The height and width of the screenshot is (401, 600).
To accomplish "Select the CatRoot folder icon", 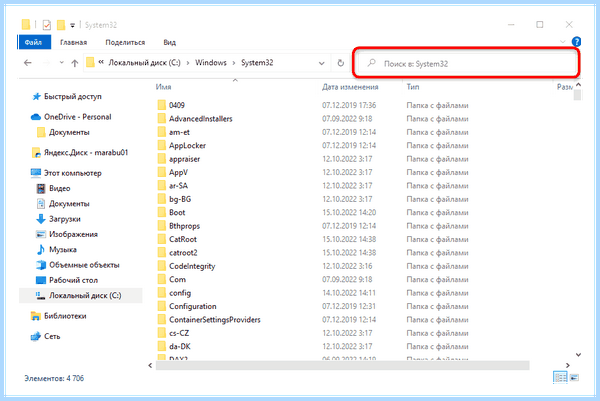I will pos(162,239).
